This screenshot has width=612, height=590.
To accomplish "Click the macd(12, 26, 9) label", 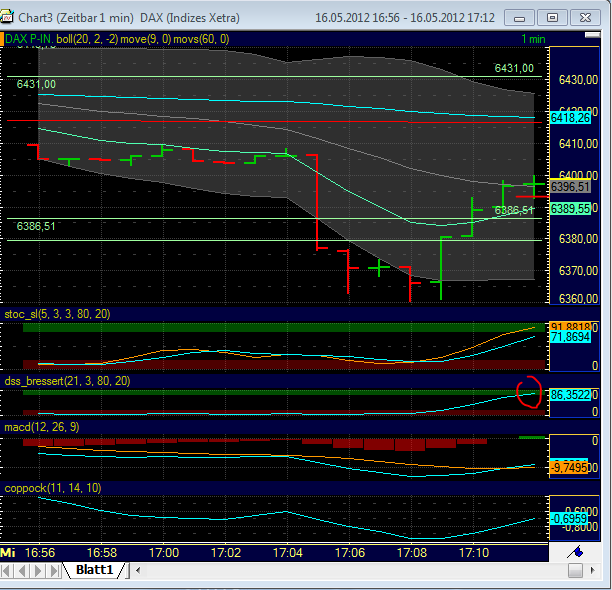I will point(42,427).
